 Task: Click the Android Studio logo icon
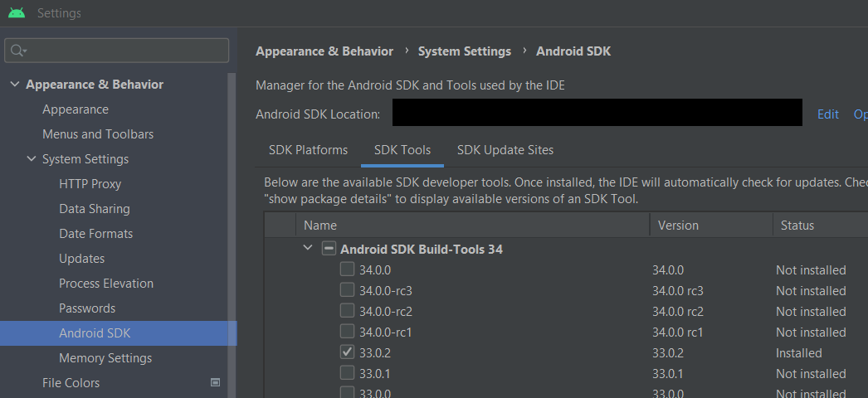tap(17, 13)
